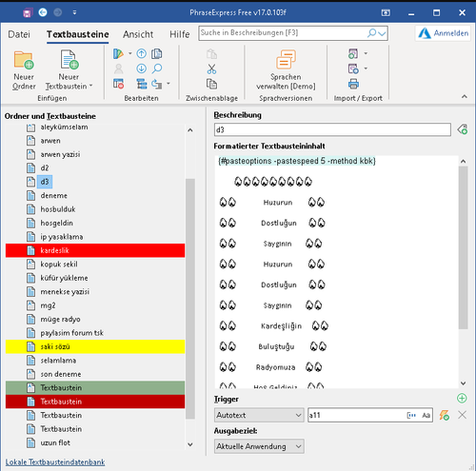This screenshot has width=476, height=471.
Task: Open the Ansicht tab
Action: (x=138, y=34)
